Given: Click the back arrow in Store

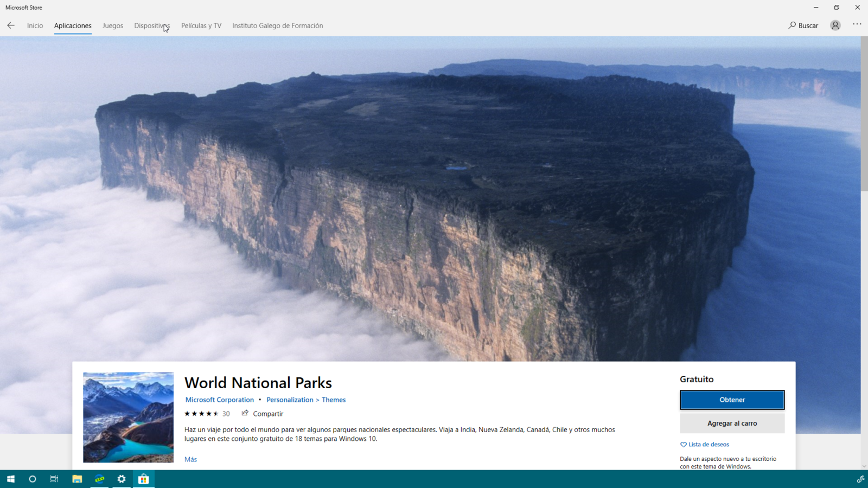Looking at the screenshot, I should click(11, 25).
